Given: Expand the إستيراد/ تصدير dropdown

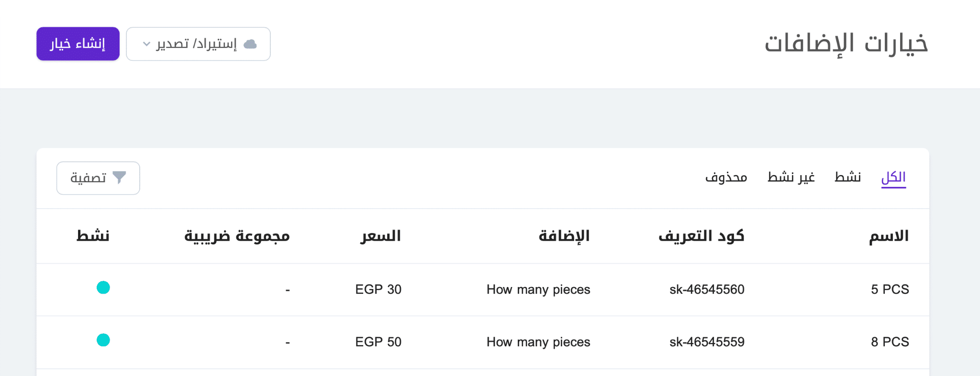Looking at the screenshot, I should (198, 44).
